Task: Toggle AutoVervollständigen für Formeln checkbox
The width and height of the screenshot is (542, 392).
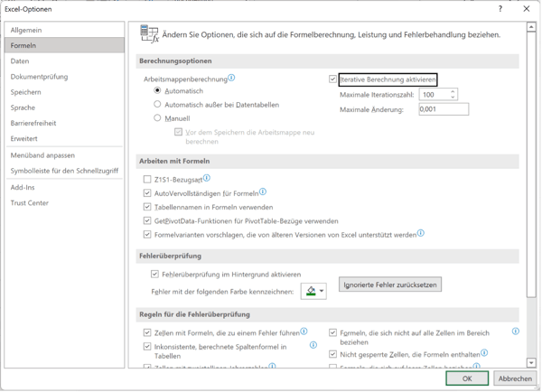Action: pyautogui.click(x=147, y=193)
